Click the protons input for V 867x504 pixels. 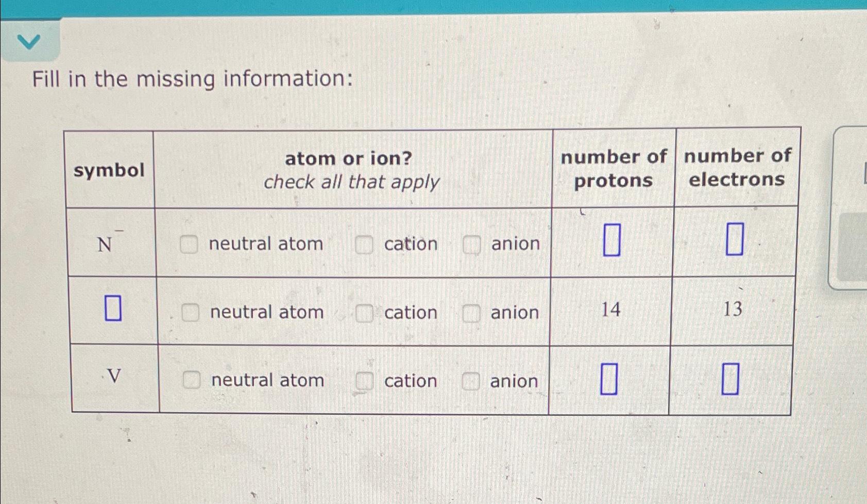(610, 378)
